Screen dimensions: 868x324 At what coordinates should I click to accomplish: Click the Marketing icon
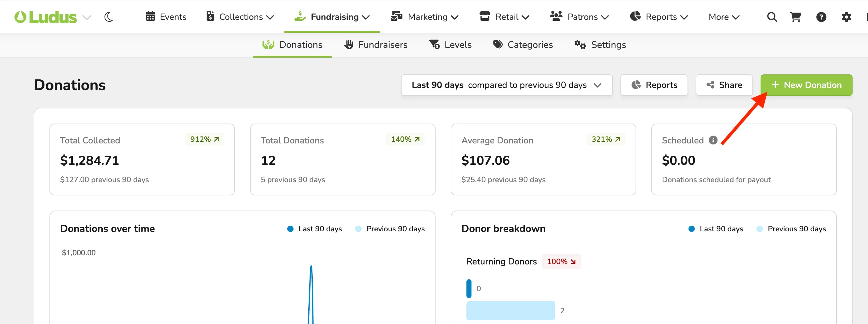397,16
